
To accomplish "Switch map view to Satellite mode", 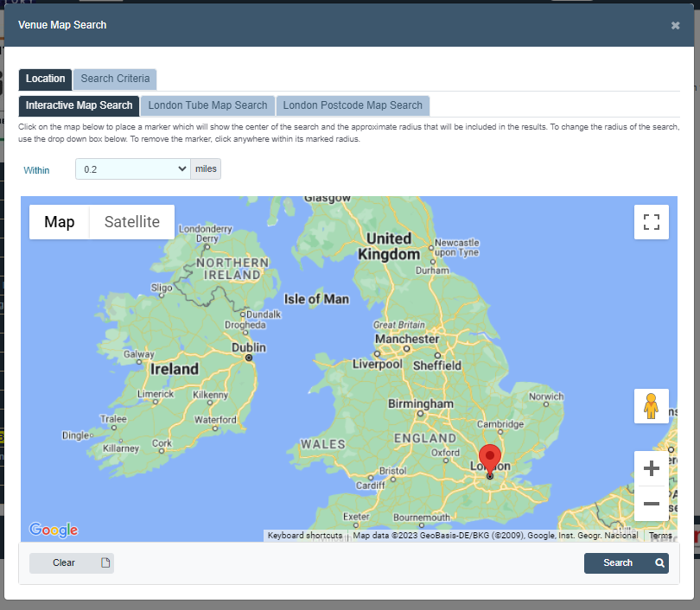I will coord(132,222).
